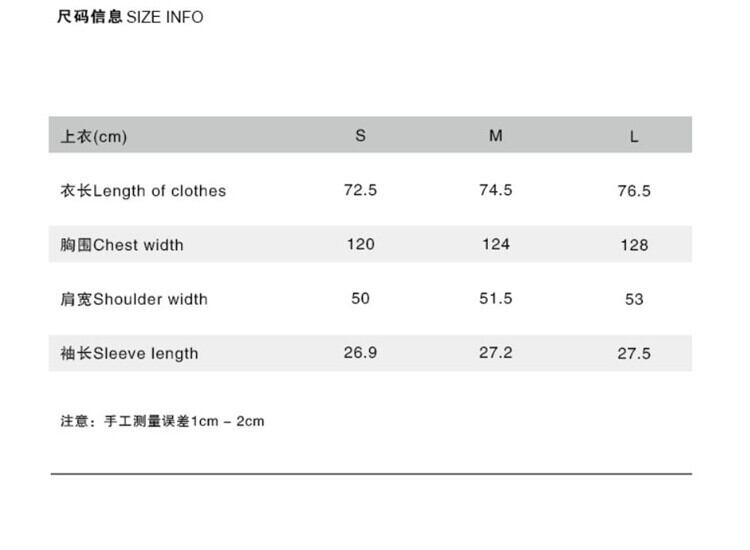Click the 120 chest width value
750x550 pixels.
tap(360, 244)
